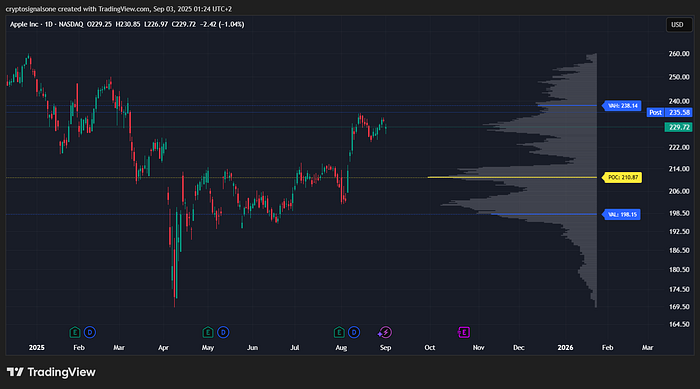Click the 206.00 price axis label

click(x=679, y=191)
